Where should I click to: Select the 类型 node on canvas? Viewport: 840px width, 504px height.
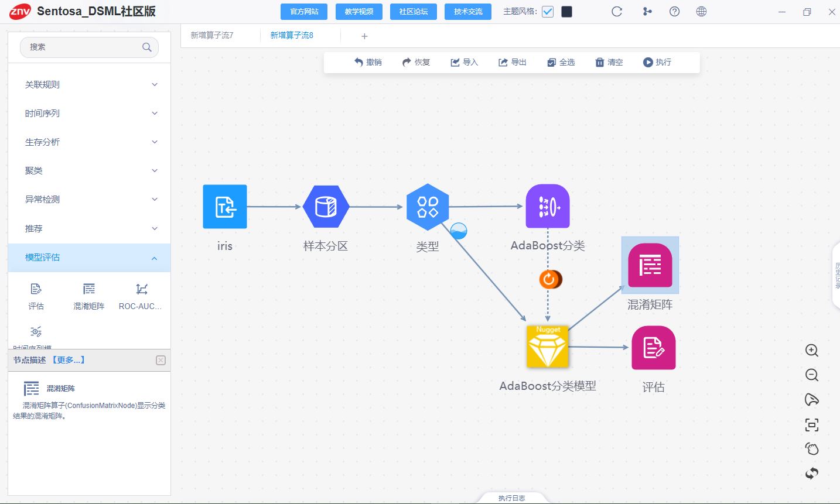point(428,207)
